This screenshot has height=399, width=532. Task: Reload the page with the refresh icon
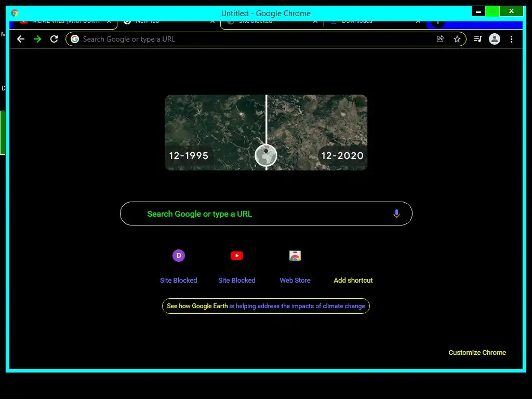[x=54, y=39]
